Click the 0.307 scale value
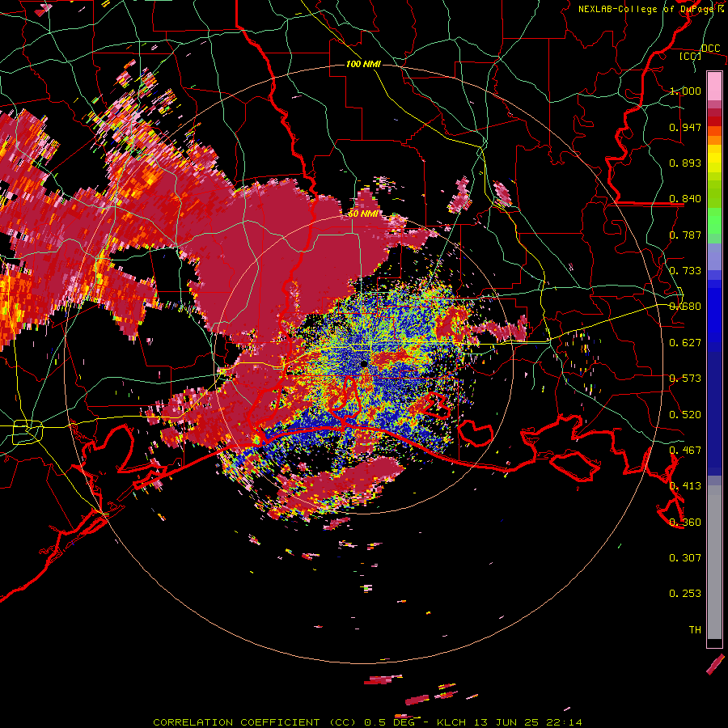This screenshot has width=728, height=728. [685, 558]
